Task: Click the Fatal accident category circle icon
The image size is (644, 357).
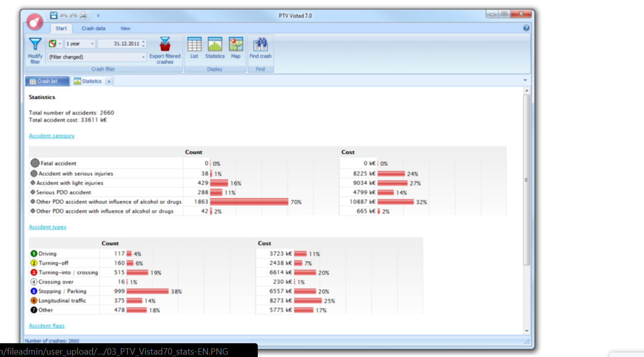Action: pos(35,164)
